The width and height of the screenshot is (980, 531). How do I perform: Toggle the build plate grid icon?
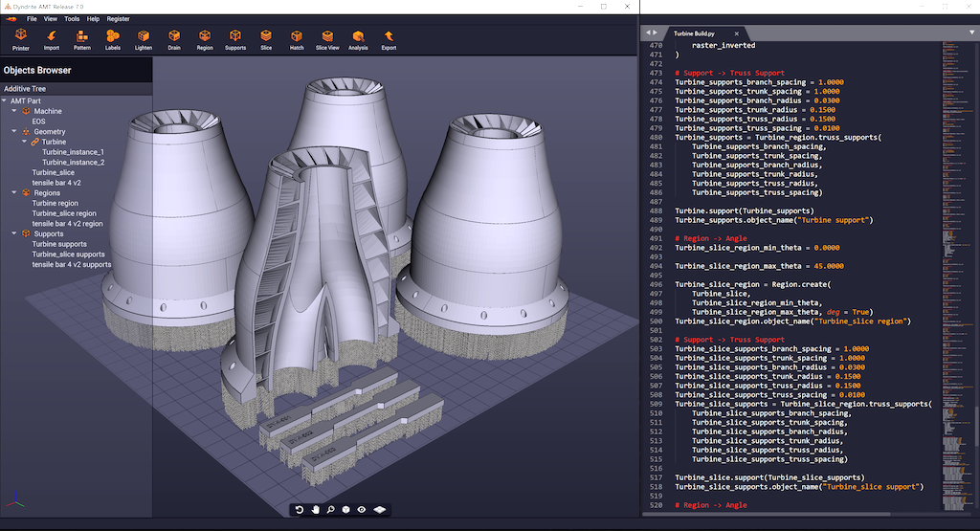tap(380, 510)
